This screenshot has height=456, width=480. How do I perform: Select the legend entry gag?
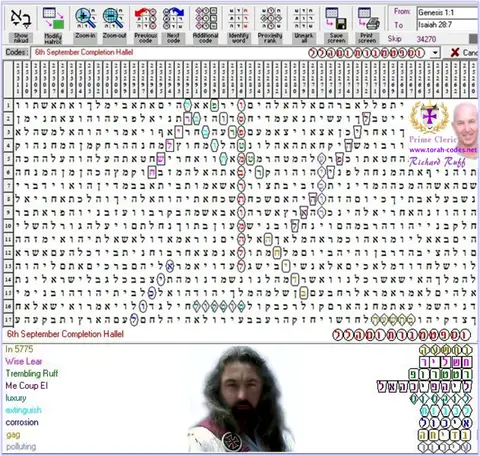[x=13, y=435]
